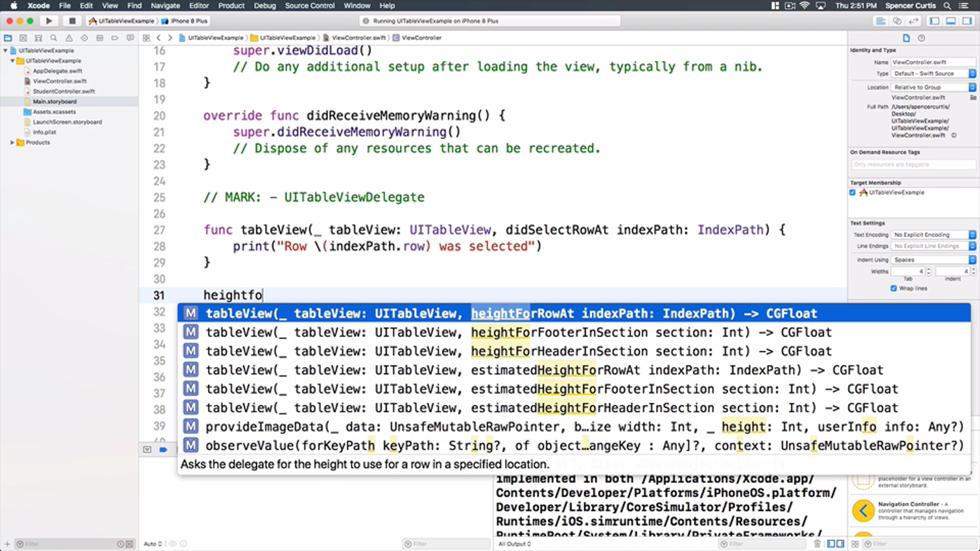Uncheck UITableViewExample target membership checkbox
The width and height of the screenshot is (980, 551).
click(x=852, y=193)
